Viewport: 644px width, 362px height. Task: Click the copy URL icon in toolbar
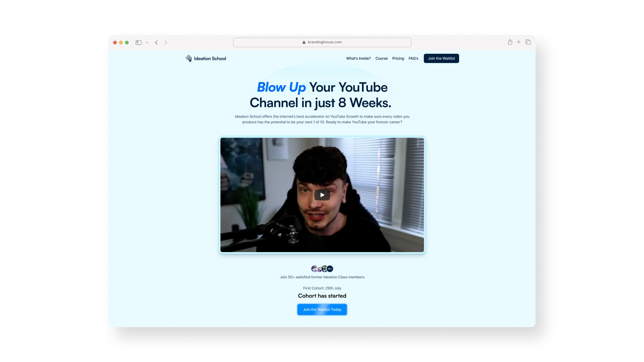[527, 42]
